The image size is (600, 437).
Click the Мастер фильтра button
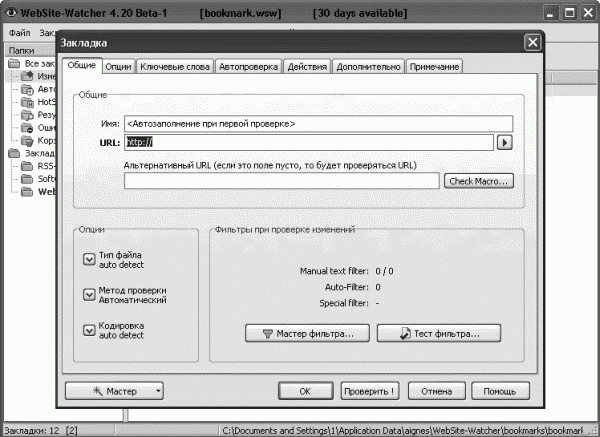[x=307, y=333]
